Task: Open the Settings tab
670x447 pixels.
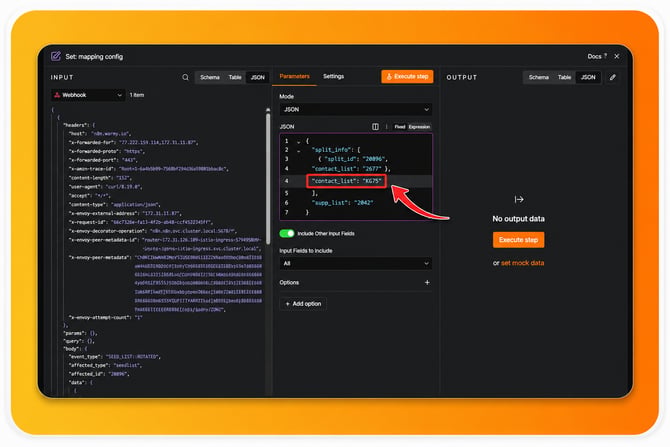Action: click(333, 76)
